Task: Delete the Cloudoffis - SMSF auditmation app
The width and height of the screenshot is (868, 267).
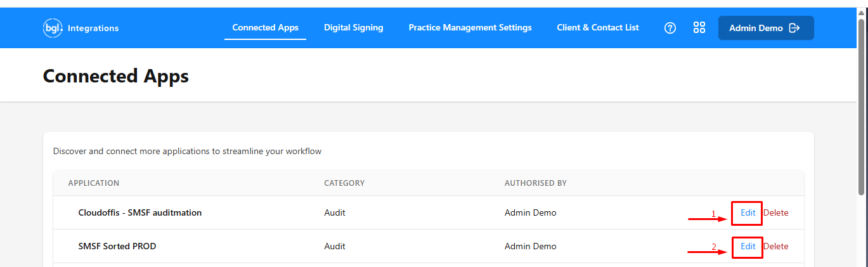Action: (x=776, y=213)
